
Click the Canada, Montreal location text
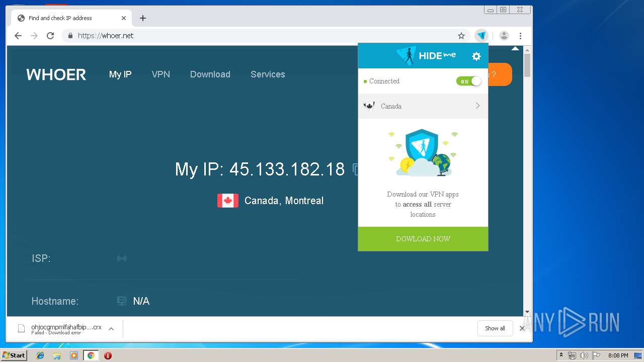284,201
